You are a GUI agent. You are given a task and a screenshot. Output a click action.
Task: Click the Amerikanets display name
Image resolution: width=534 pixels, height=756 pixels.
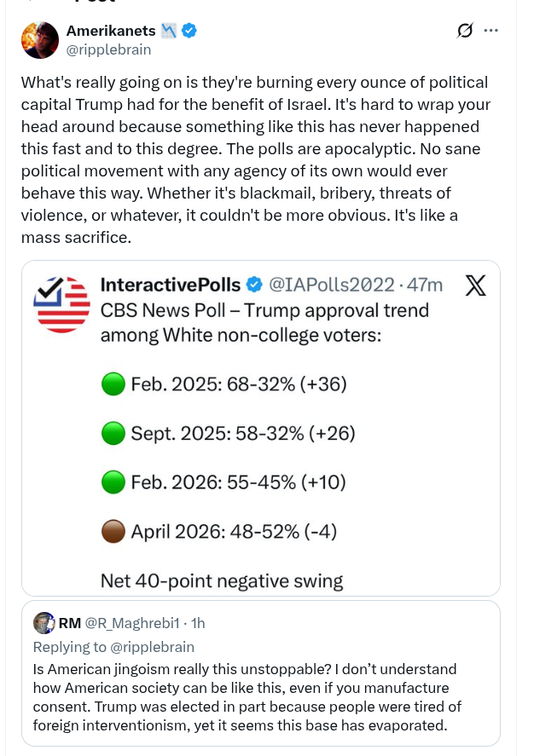(111, 31)
